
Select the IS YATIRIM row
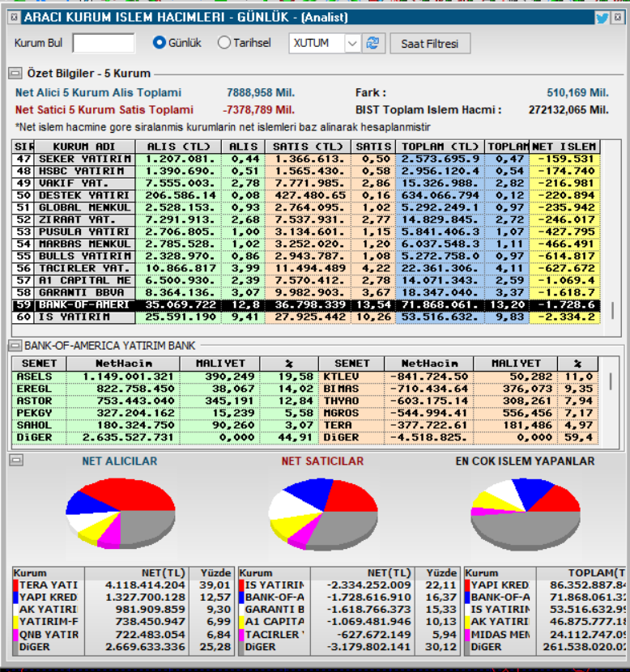tap(306, 317)
